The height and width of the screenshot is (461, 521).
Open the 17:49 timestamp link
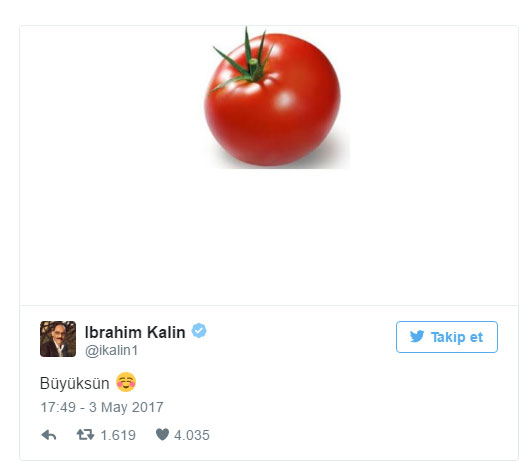[58, 407]
